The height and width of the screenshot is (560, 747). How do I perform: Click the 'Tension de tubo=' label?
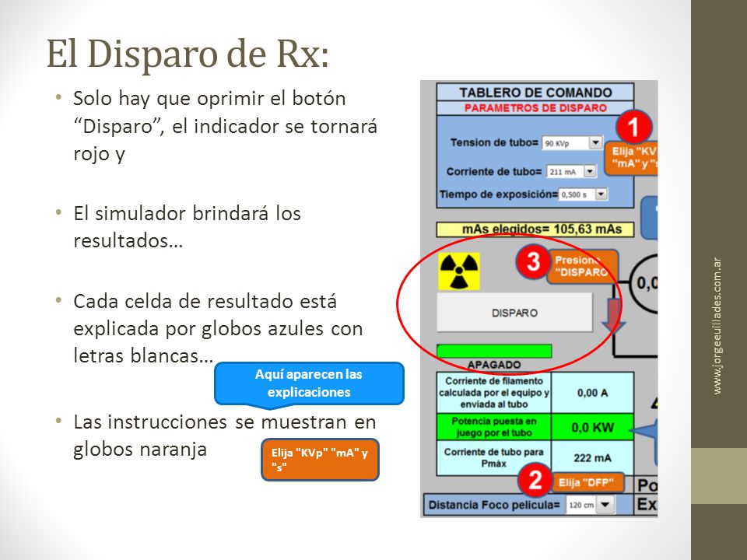[x=494, y=142]
